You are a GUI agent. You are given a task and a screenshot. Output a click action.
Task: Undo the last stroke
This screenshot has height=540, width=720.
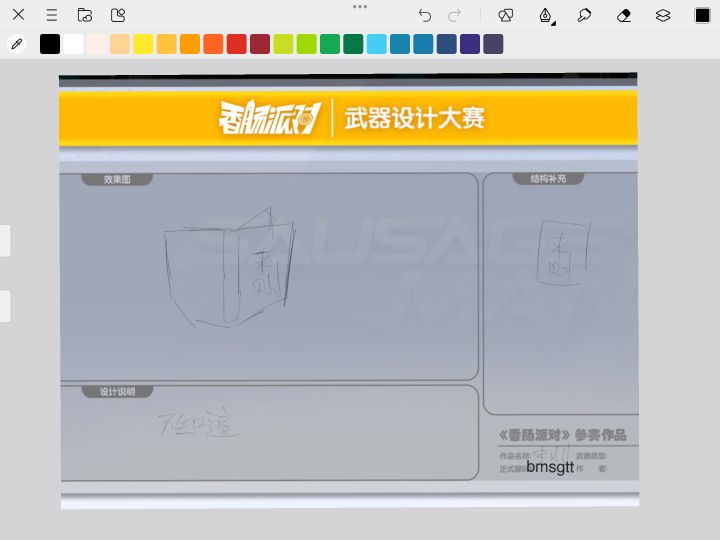425,16
